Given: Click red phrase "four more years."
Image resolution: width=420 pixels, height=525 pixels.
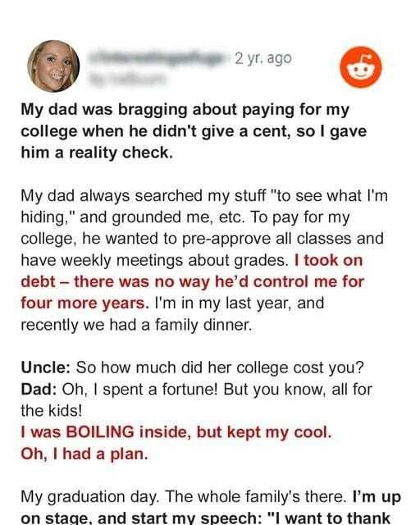Looking at the screenshot, I should click(84, 304).
